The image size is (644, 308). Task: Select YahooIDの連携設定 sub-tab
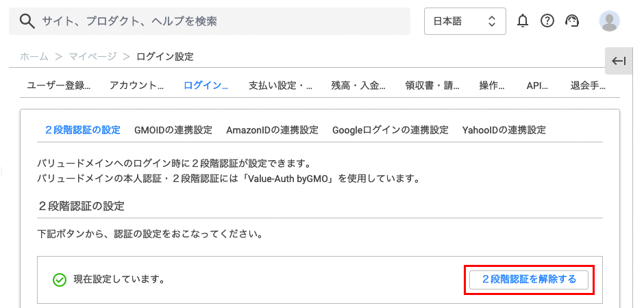pyautogui.click(x=504, y=131)
